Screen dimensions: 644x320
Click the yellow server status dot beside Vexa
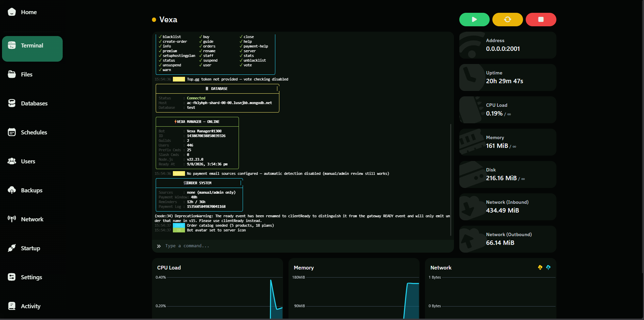(x=154, y=20)
